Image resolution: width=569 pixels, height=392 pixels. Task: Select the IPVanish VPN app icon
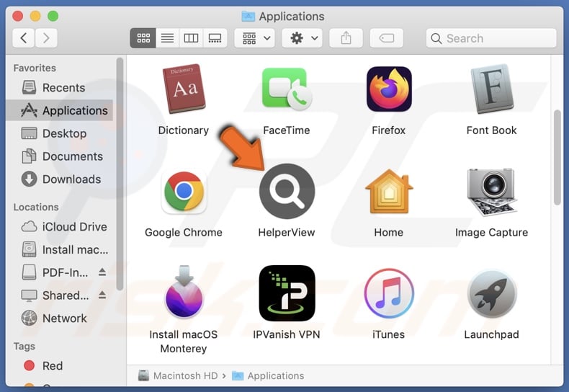(x=287, y=293)
